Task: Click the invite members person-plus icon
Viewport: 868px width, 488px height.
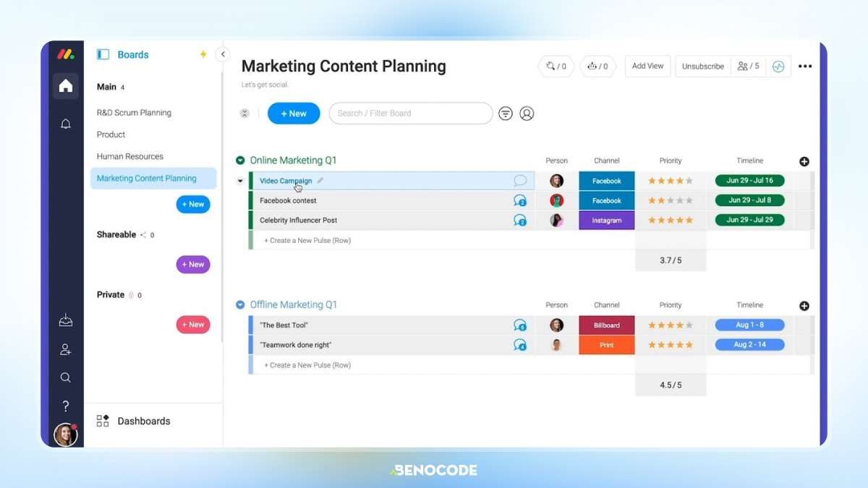Action: (x=66, y=349)
